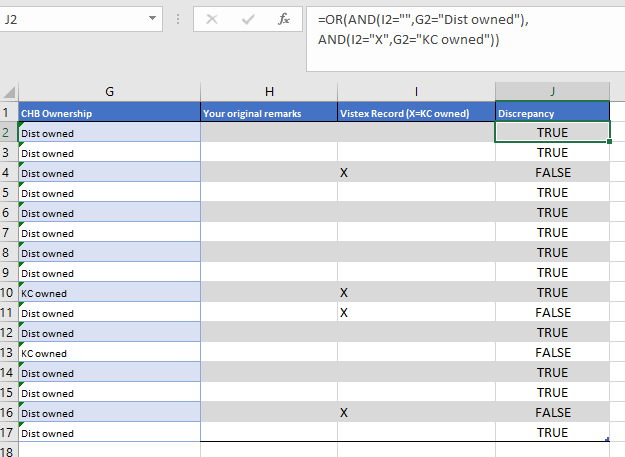625x457 pixels.
Task: Select column G header
Action: tap(110, 92)
